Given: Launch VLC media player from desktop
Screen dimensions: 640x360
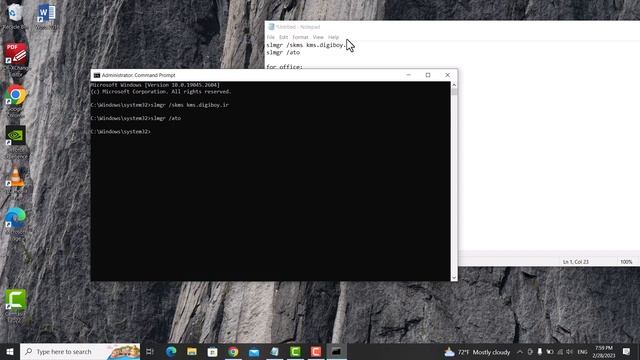Looking at the screenshot, I should [16, 180].
